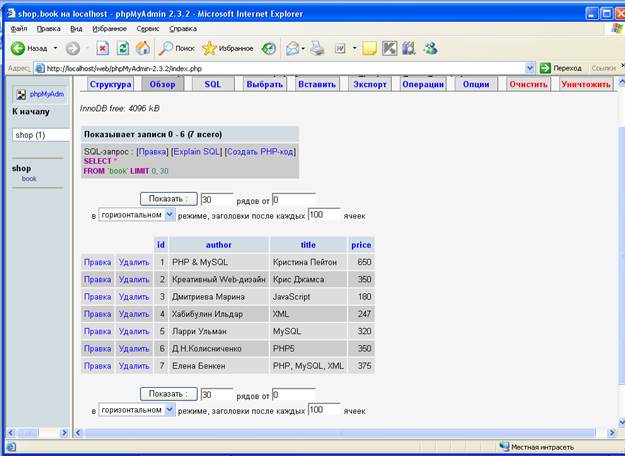Open the Вид menu

pyautogui.click(x=76, y=29)
